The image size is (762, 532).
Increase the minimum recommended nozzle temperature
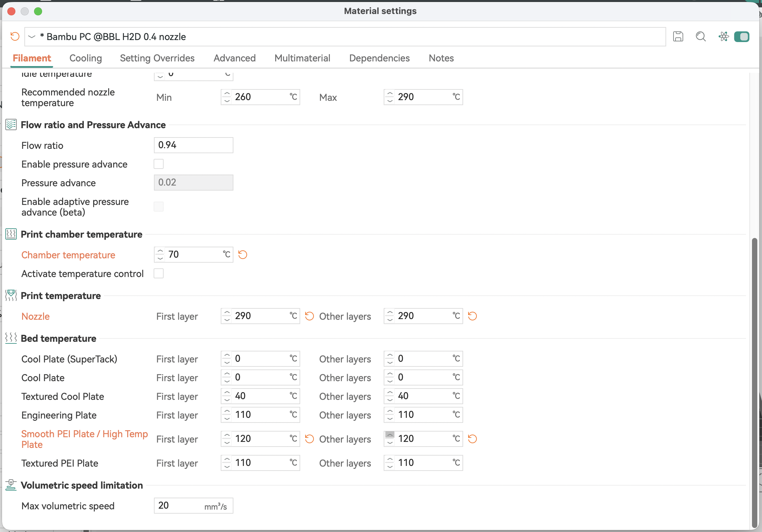pyautogui.click(x=227, y=93)
